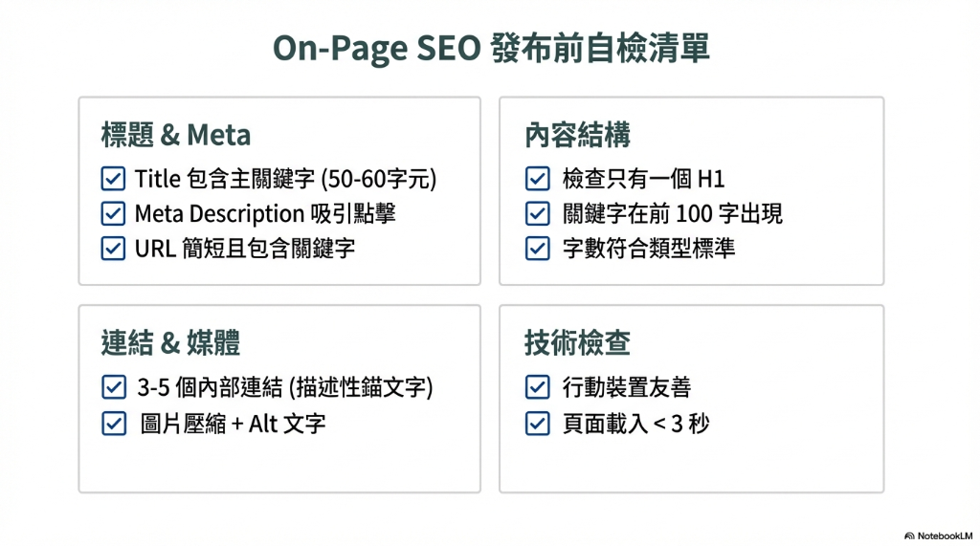Select the 內容結構 section heading

[x=577, y=135]
